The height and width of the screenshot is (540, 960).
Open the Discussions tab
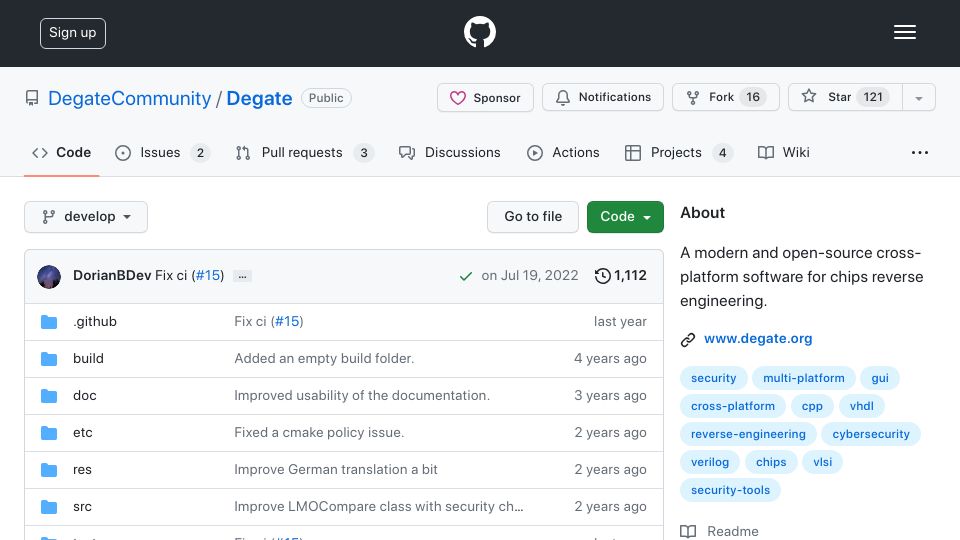(x=449, y=152)
